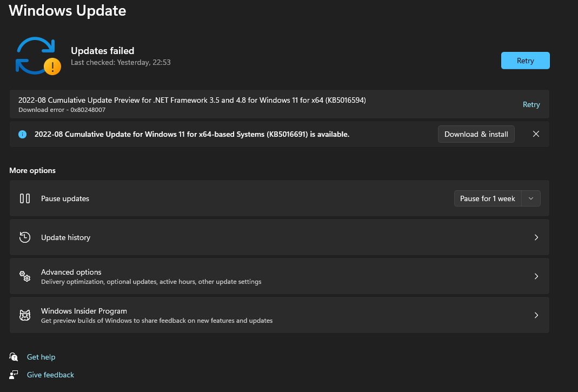The image size is (578, 392).
Task: Expand Update history via its chevron
Action: coord(536,237)
